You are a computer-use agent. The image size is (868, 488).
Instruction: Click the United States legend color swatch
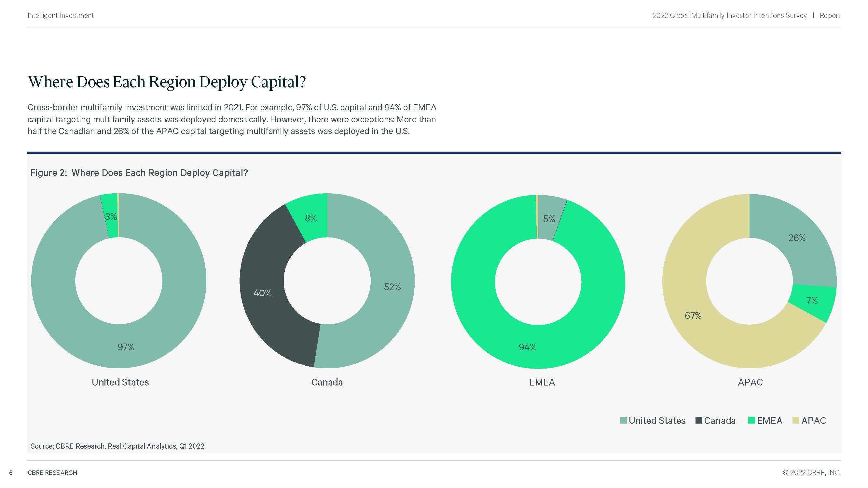623,420
